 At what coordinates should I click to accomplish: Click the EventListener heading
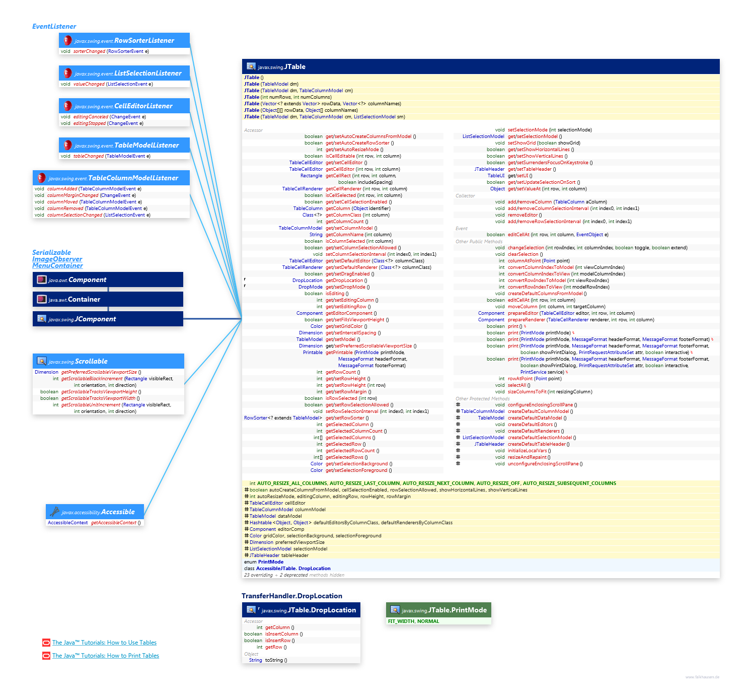point(54,26)
